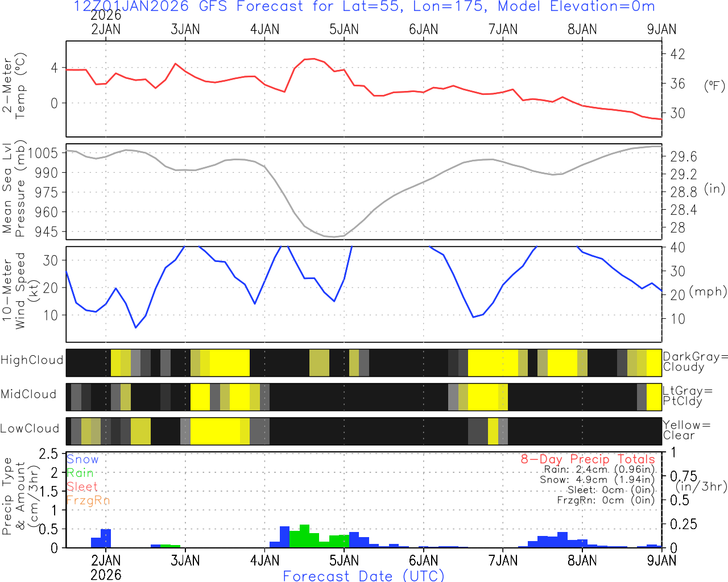Screen dimensions: 728x582
Task: Click the Rain 2.4cm total text
Action: [599, 469]
